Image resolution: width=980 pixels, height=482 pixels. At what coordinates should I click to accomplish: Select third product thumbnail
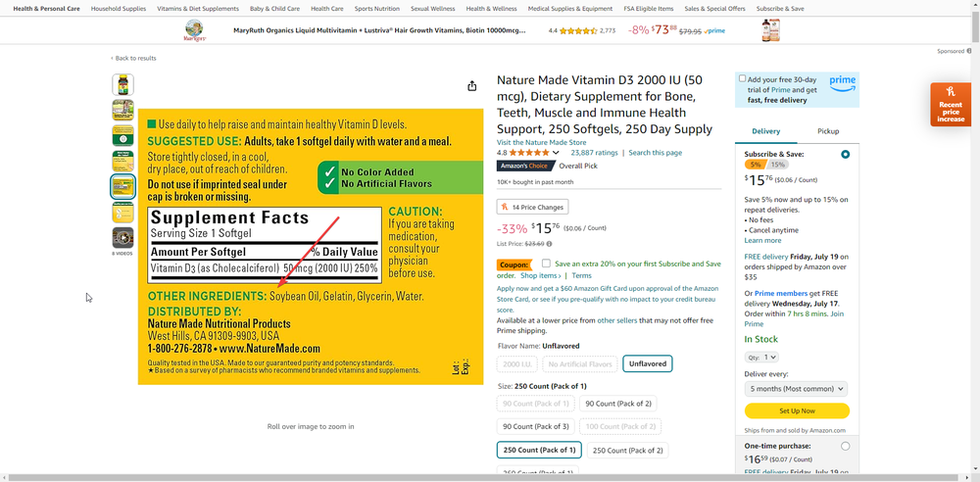pos(122,135)
